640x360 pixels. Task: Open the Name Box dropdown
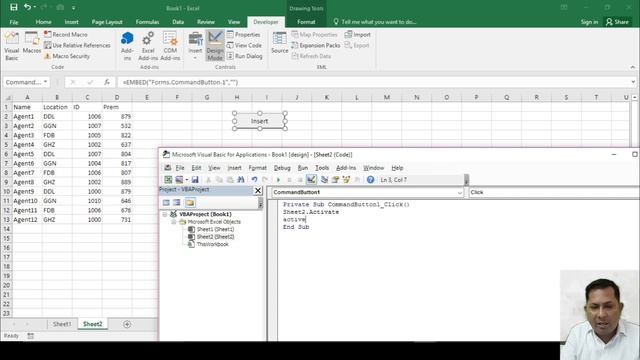pos(45,82)
